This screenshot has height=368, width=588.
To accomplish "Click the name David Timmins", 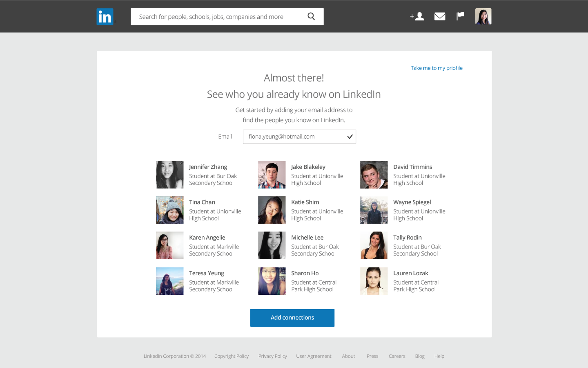I will tap(412, 167).
